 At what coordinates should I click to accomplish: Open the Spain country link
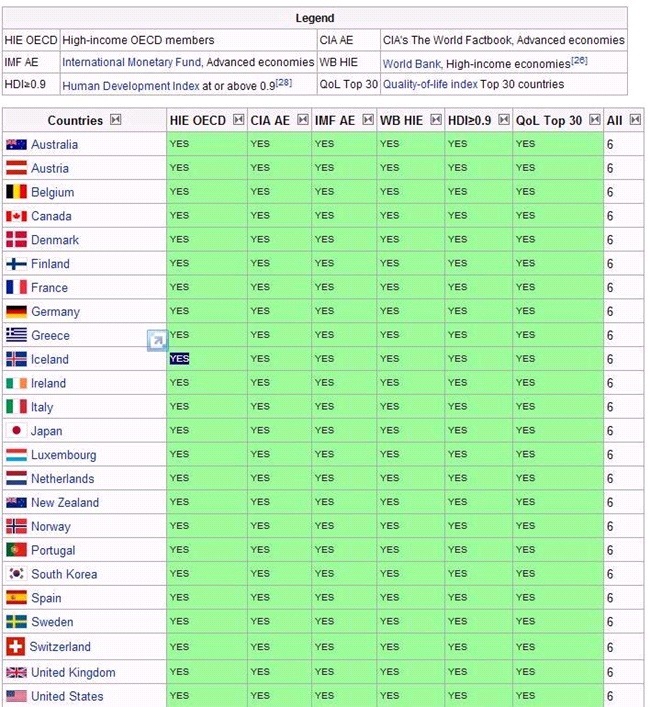pyautogui.click(x=46, y=598)
